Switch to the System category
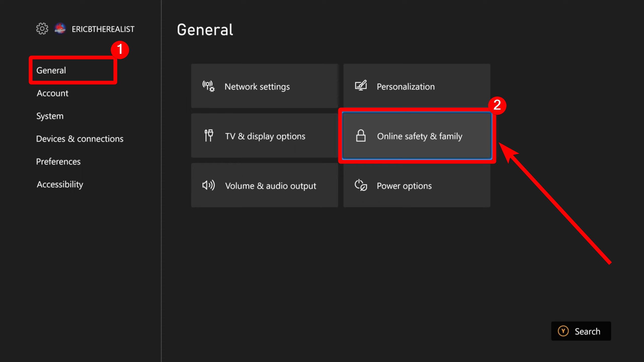This screenshot has width=644, height=362. tap(50, 116)
